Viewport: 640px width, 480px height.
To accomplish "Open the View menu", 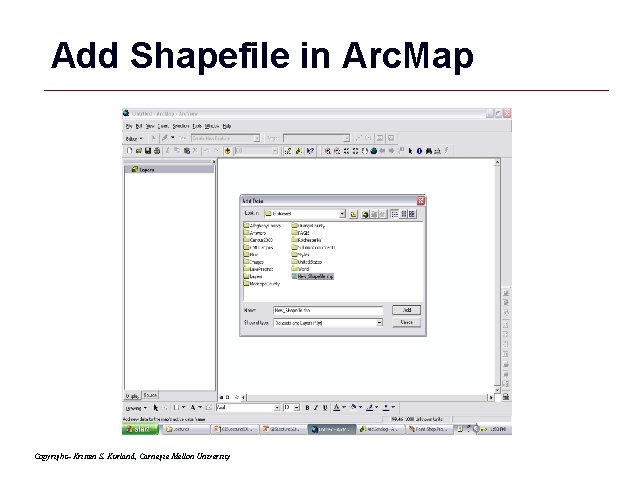I will pos(150,126).
